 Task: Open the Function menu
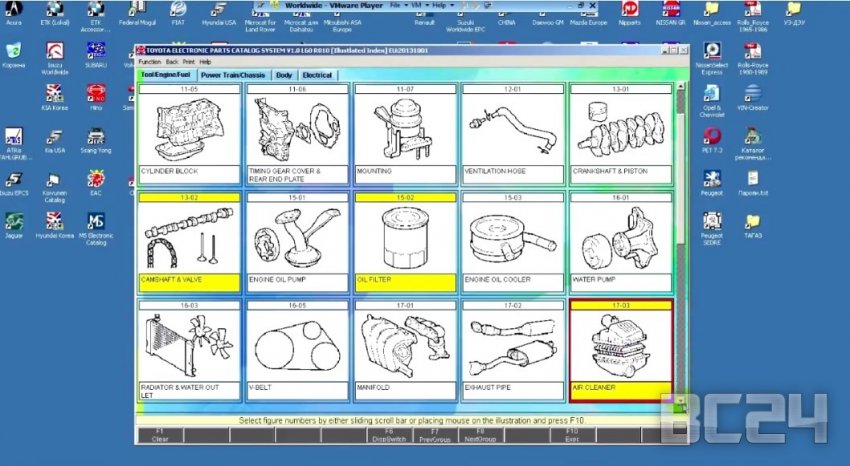pos(149,62)
